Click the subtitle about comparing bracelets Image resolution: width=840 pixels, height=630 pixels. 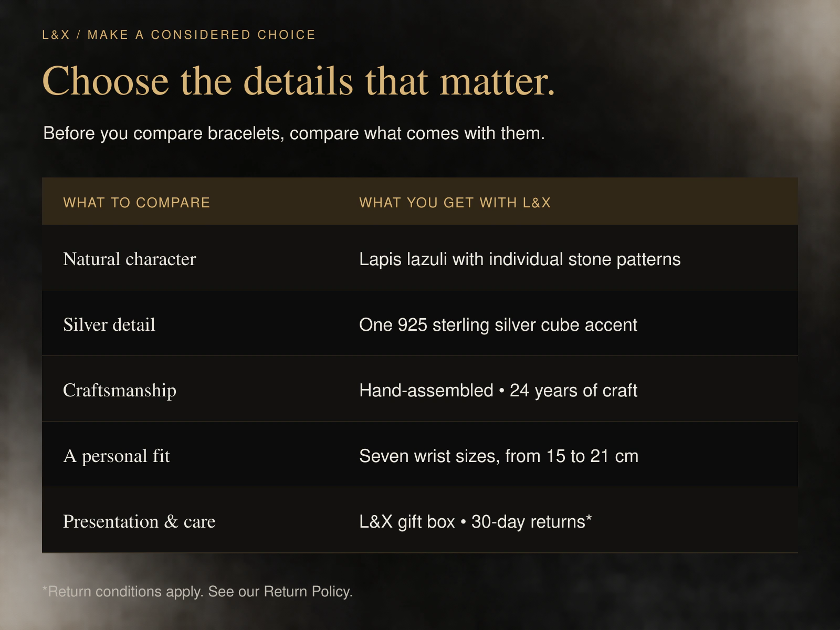pos(294,133)
